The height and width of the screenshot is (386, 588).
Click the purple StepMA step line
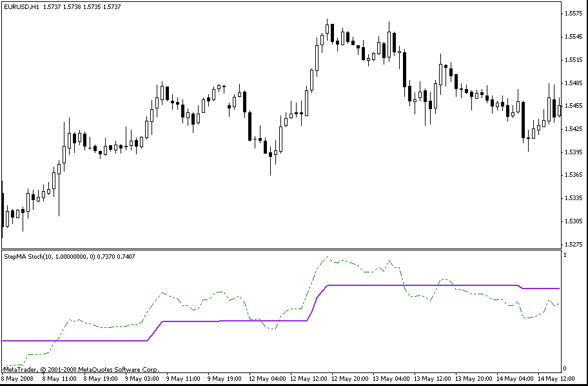419,285
